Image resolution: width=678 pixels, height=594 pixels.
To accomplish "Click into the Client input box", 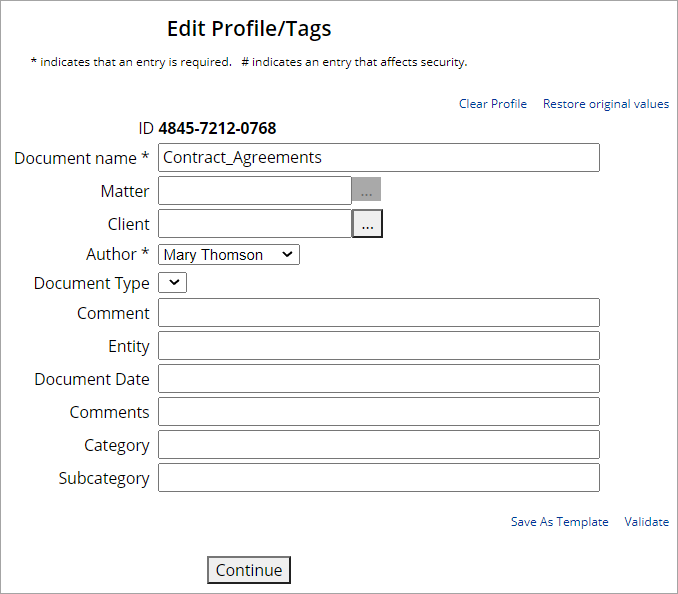I will [x=254, y=224].
